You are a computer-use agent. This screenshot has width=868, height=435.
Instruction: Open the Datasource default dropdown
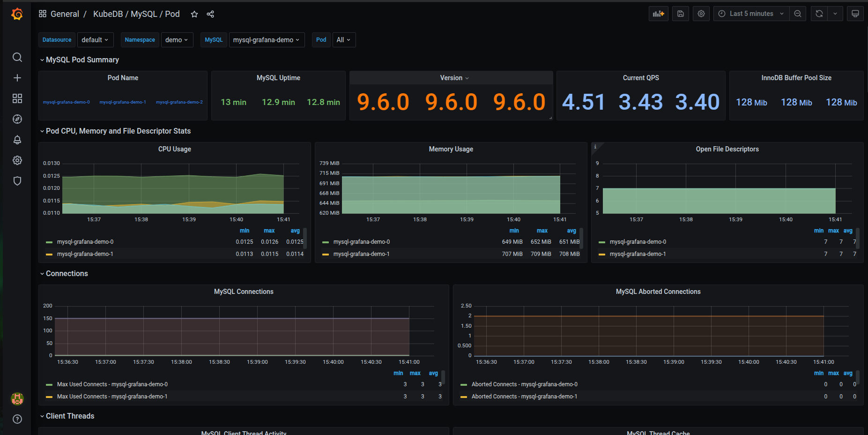click(95, 40)
